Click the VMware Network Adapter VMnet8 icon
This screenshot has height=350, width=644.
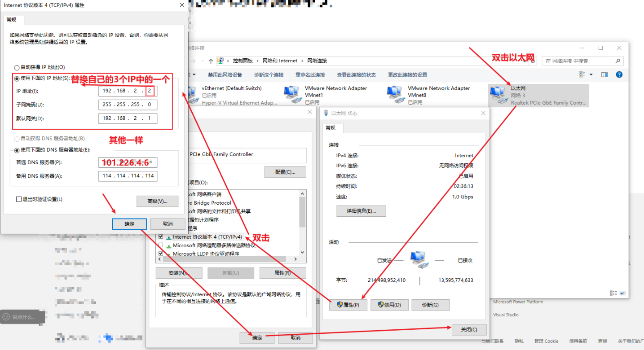point(395,95)
